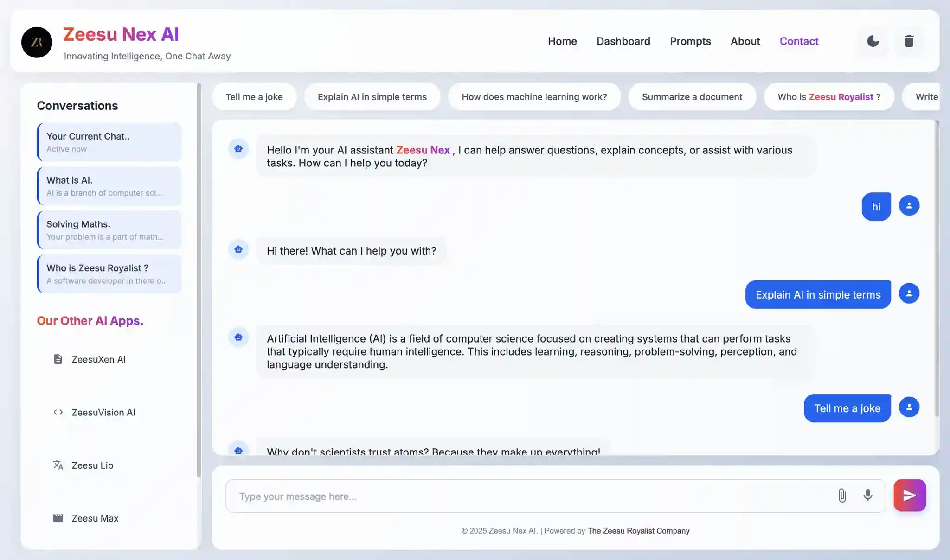Image resolution: width=950 pixels, height=560 pixels.
Task: Open Zeesu Max clapperboard icon
Action: [58, 518]
